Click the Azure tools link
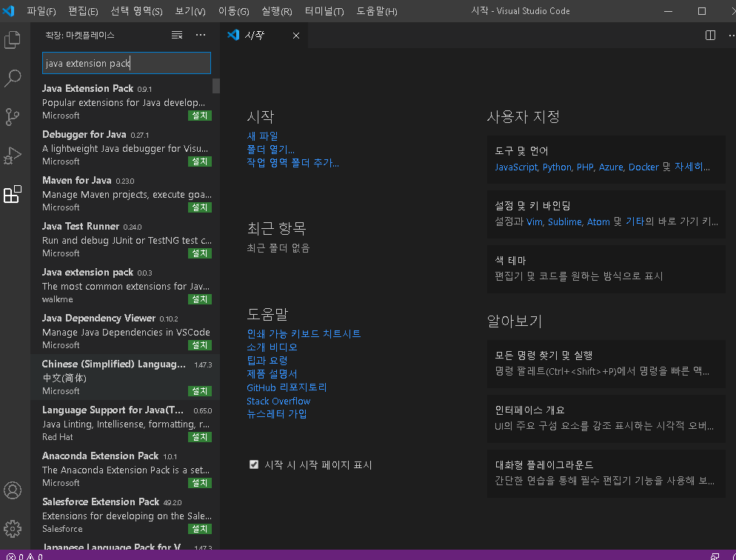736x560 pixels. 611,167
